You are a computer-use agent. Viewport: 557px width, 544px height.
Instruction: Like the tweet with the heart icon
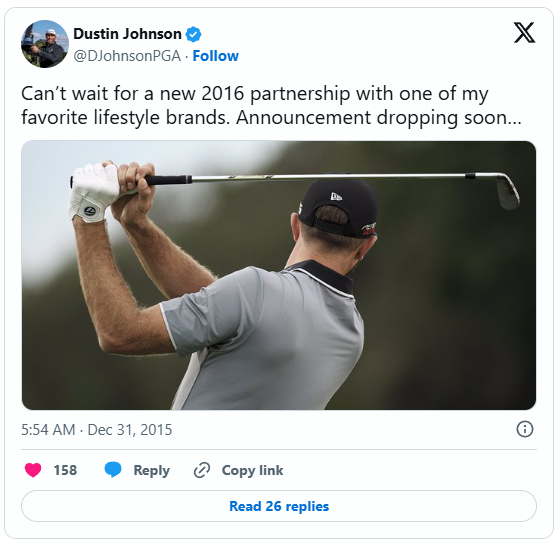(x=33, y=470)
